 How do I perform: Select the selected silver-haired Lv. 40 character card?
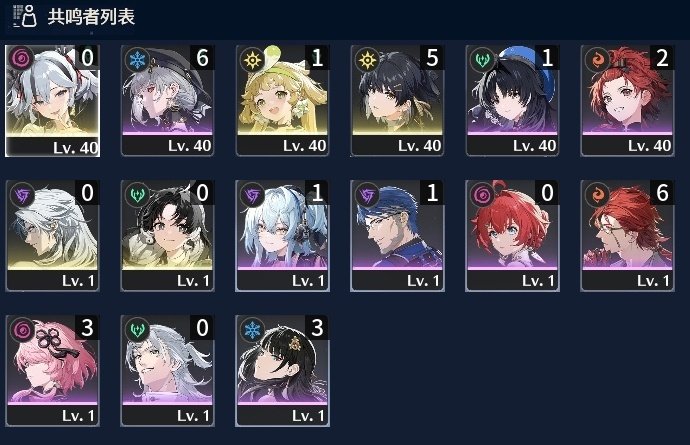click(x=52, y=101)
